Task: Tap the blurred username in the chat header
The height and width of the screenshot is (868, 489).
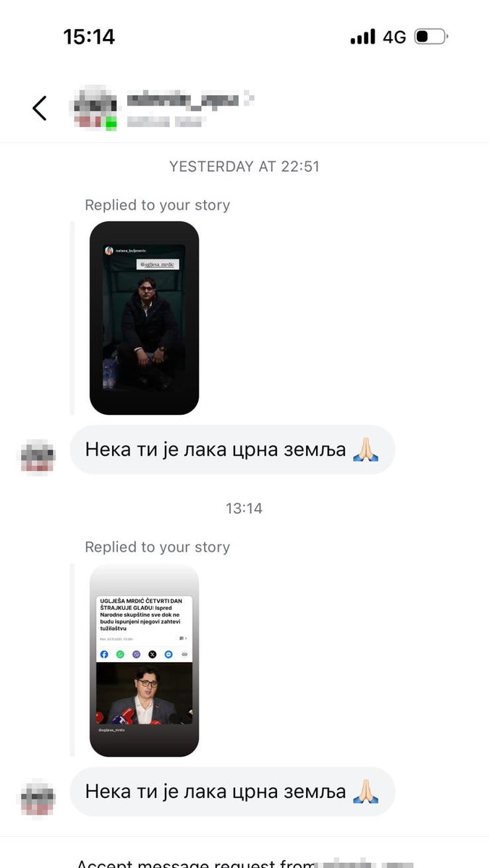Action: (183, 100)
